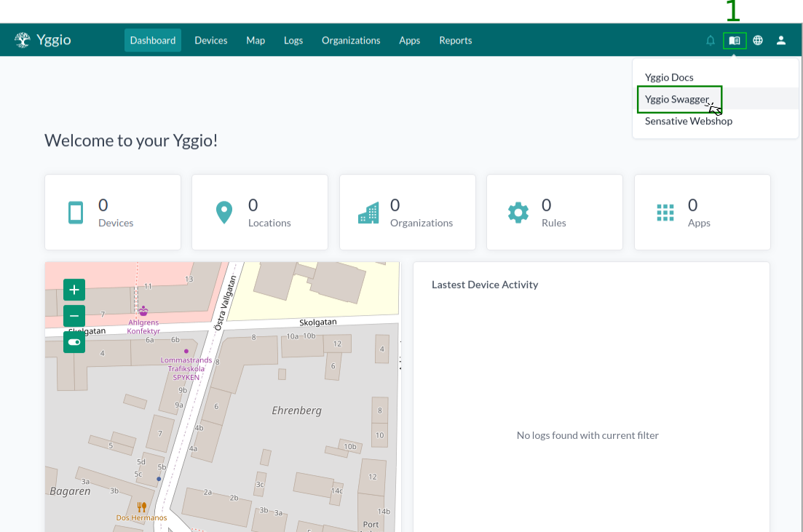
Task: Click the Apps grid icon
Action: (x=665, y=213)
